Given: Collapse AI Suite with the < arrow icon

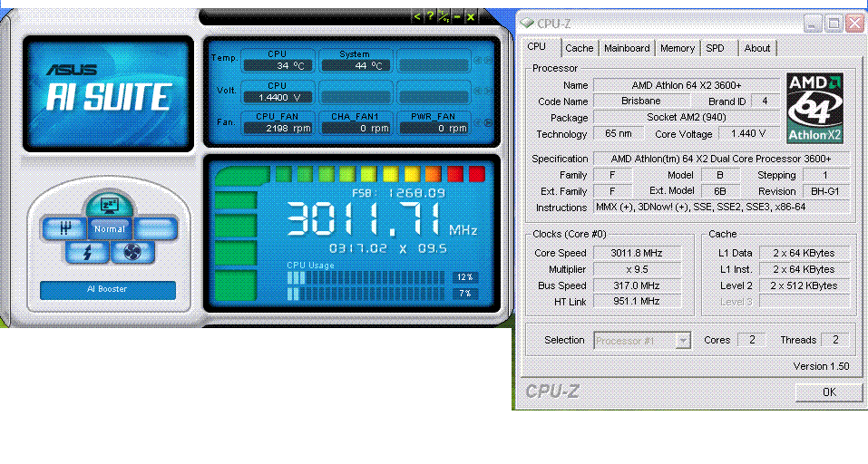Looking at the screenshot, I should tap(417, 16).
